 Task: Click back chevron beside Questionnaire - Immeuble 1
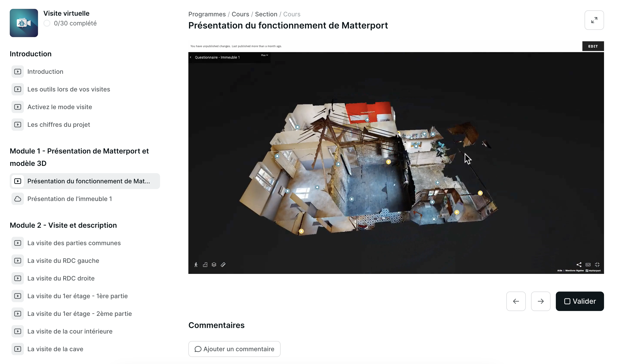pyautogui.click(x=191, y=57)
